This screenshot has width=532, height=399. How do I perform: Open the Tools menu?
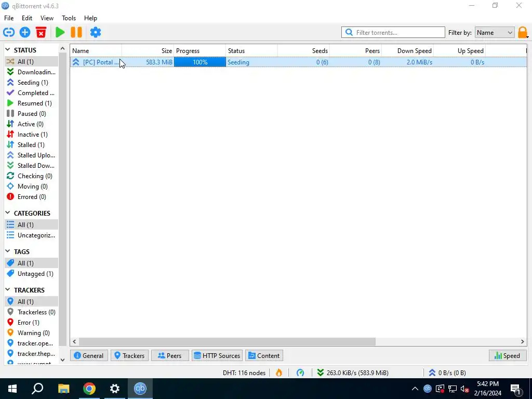tap(69, 18)
